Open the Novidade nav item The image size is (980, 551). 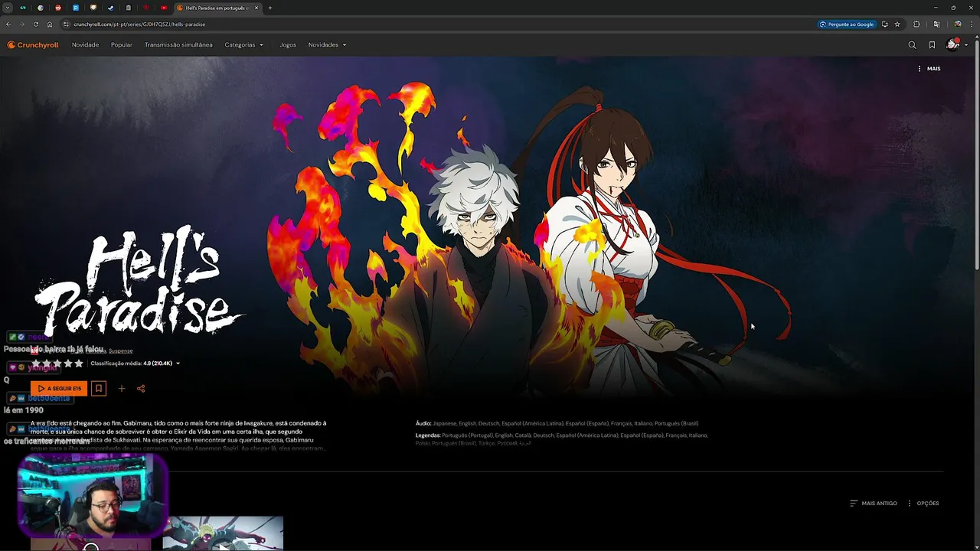click(x=85, y=45)
